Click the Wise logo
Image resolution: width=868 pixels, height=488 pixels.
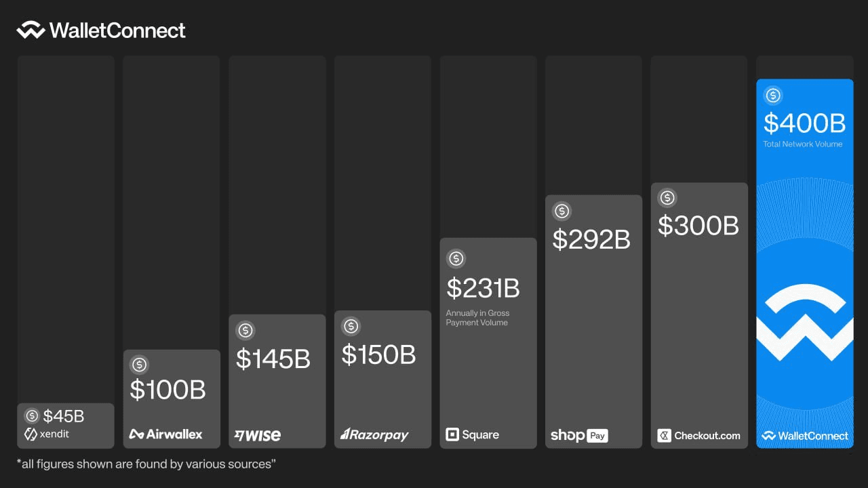pyautogui.click(x=257, y=435)
